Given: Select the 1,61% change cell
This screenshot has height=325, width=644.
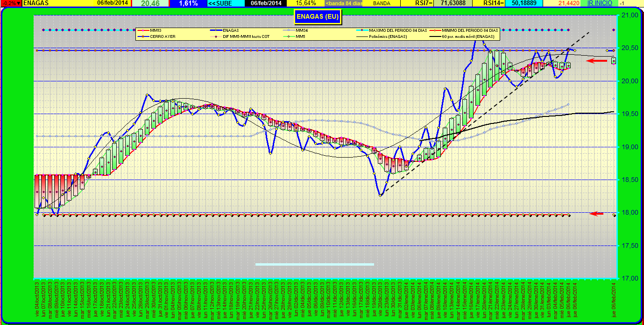Looking at the screenshot, I should pos(189,3).
